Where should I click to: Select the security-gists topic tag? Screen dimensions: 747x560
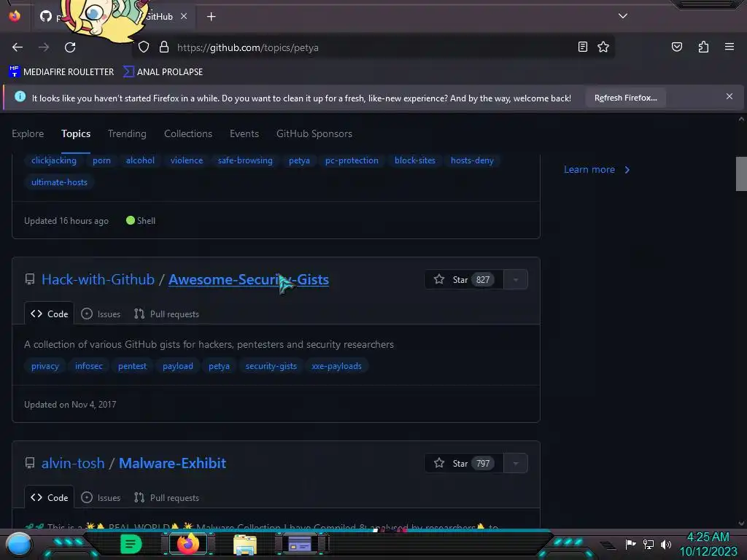point(271,366)
